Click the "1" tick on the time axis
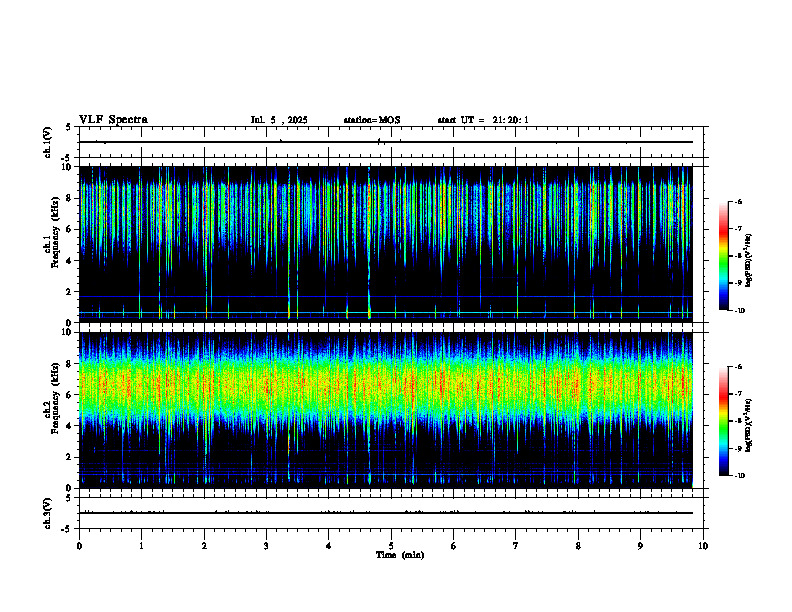The image size is (792, 612). (141, 546)
